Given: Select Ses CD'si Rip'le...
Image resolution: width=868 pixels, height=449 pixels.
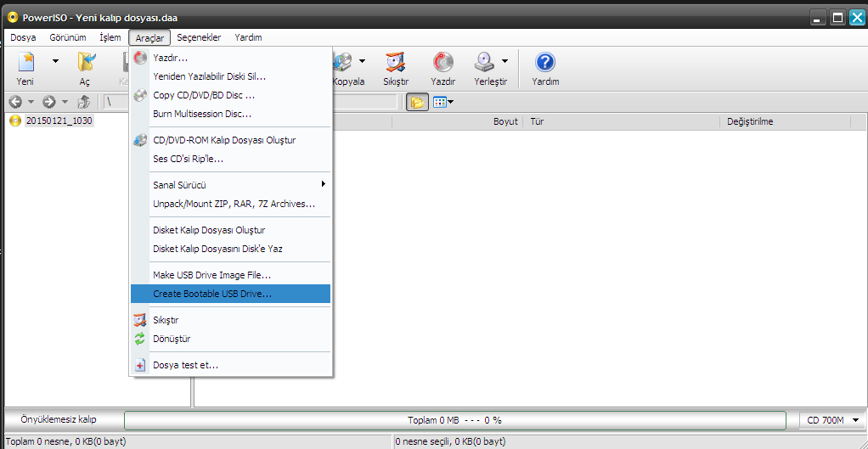Looking at the screenshot, I should pos(230,159).
